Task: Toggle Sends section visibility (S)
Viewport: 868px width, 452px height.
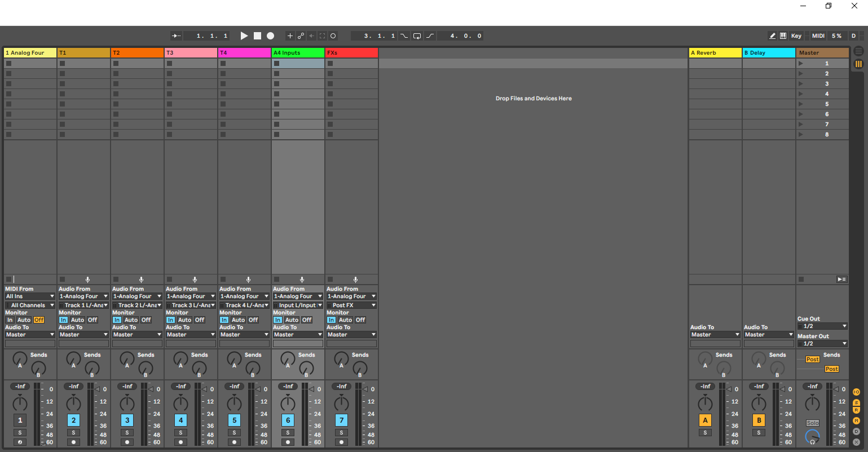Action: coord(856,402)
